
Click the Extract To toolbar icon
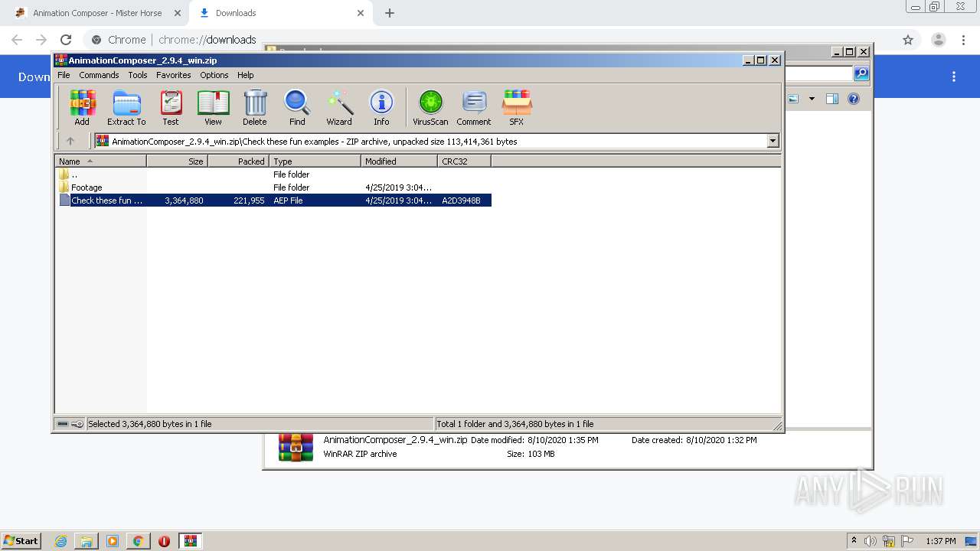[x=126, y=107]
